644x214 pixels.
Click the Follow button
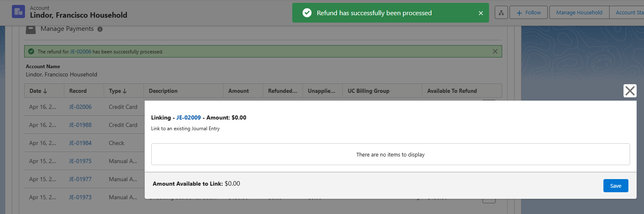pyautogui.click(x=529, y=13)
